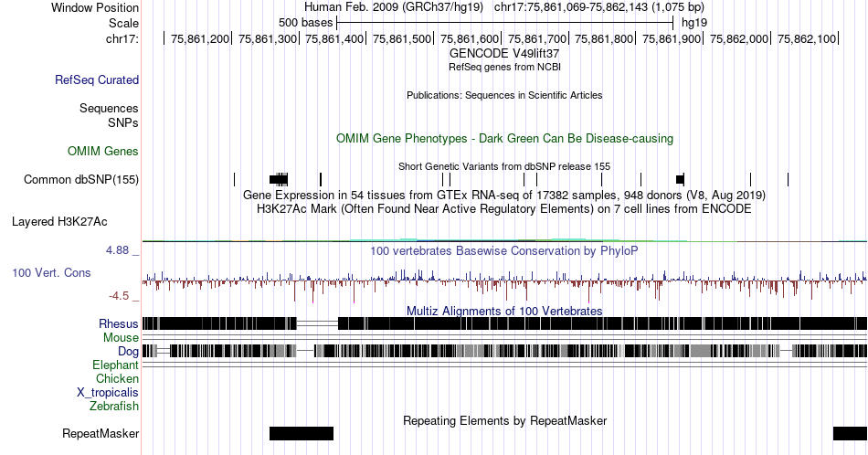Open 100 vertebrates Basewise Conservation by PhyloP title

pos(504,250)
